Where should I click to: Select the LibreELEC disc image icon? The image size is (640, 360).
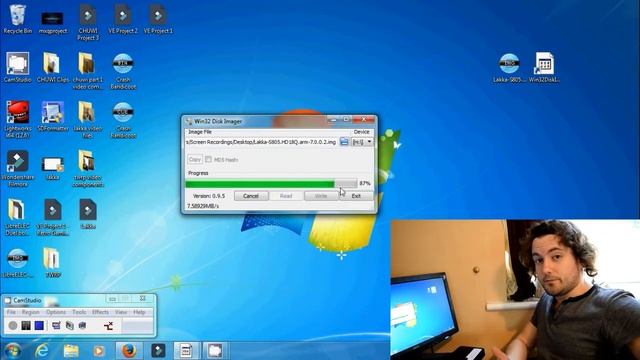(x=18, y=262)
